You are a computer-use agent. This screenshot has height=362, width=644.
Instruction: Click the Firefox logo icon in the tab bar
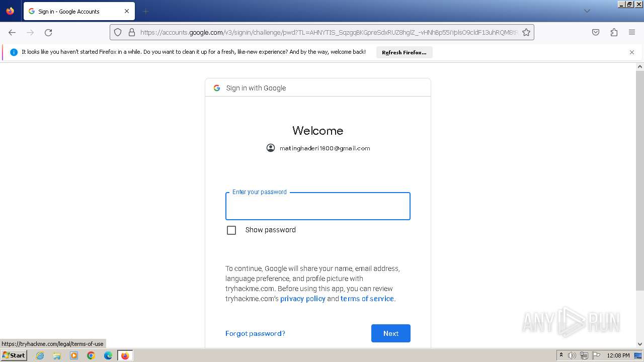click(10, 11)
